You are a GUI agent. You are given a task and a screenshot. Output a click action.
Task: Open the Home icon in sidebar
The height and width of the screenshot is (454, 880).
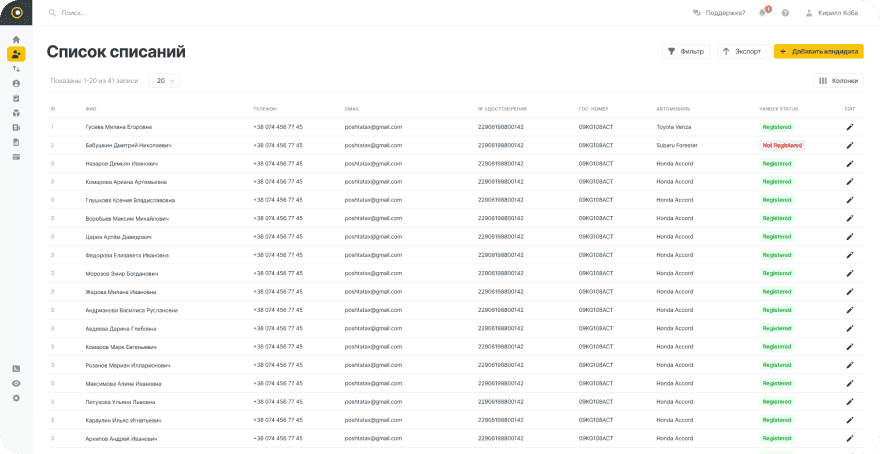[16, 39]
